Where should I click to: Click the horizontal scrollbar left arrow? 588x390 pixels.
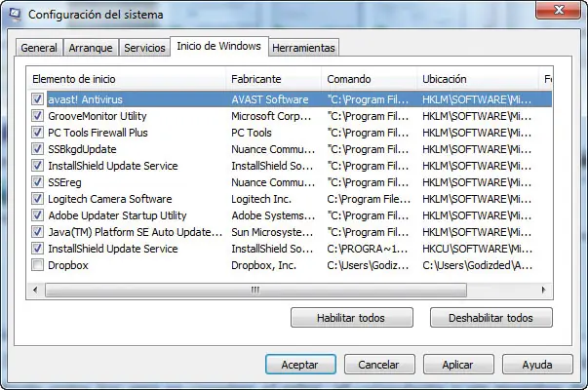[36, 290]
